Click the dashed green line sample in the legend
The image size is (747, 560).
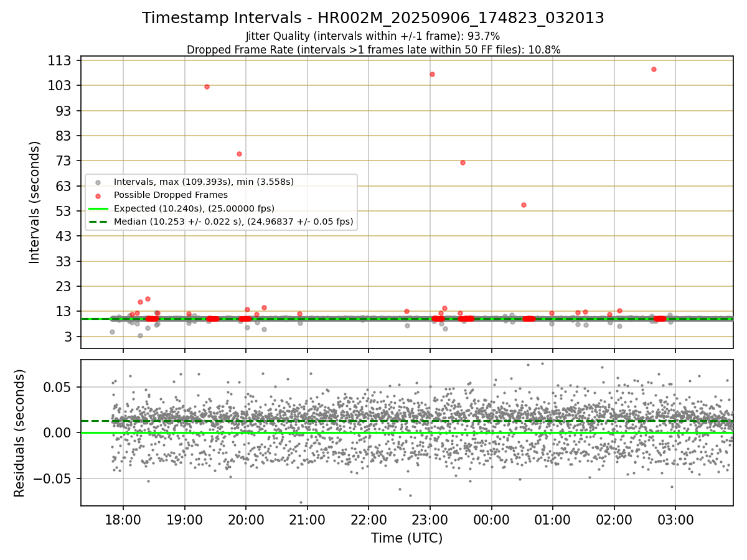98,222
